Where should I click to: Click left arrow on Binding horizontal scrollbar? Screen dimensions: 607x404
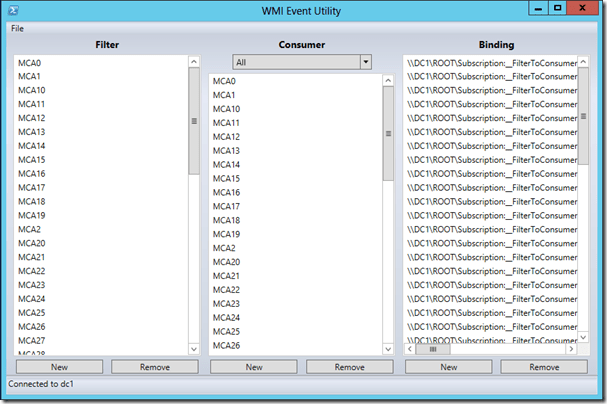[x=409, y=350]
